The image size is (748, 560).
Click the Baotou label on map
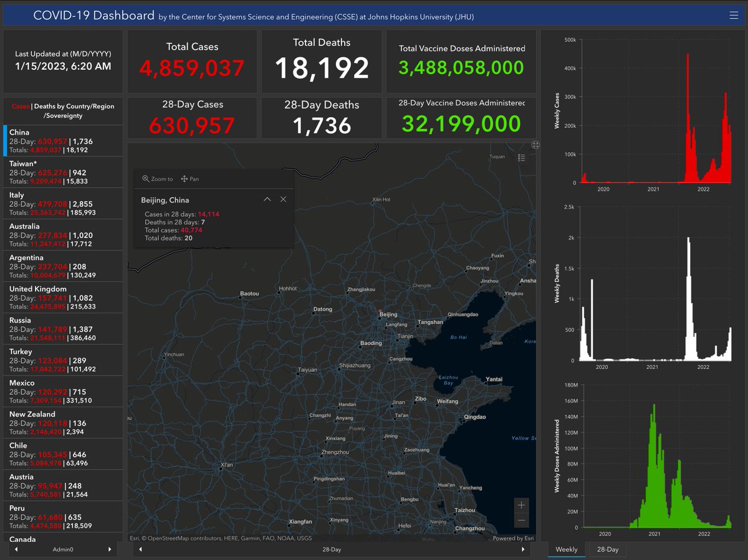pos(249,293)
